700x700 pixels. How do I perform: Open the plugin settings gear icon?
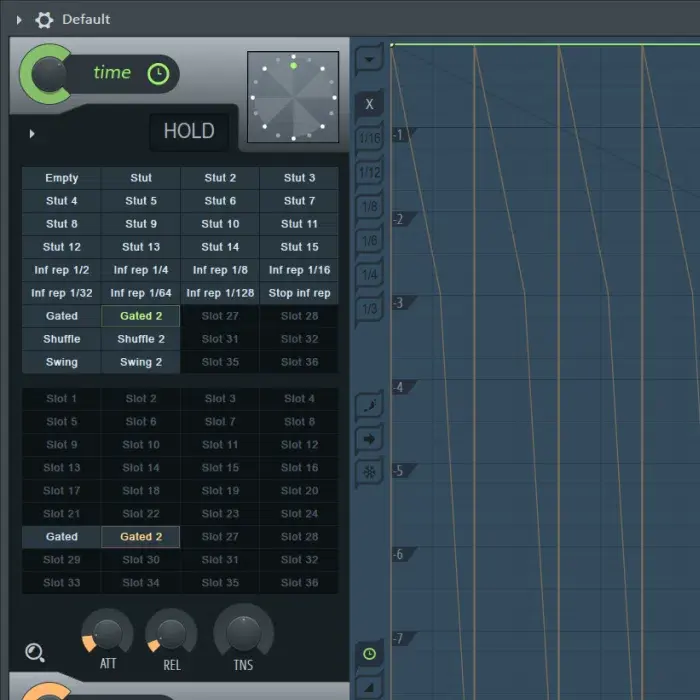[44, 20]
